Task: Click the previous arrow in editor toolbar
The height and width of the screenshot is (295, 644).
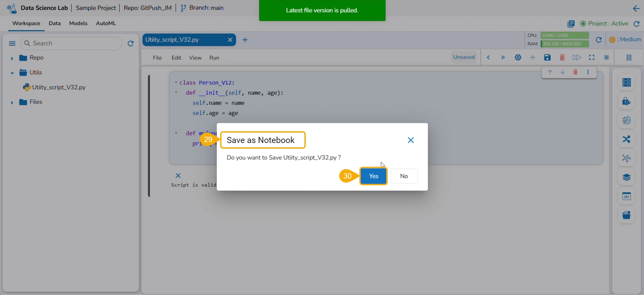Action: point(489,58)
